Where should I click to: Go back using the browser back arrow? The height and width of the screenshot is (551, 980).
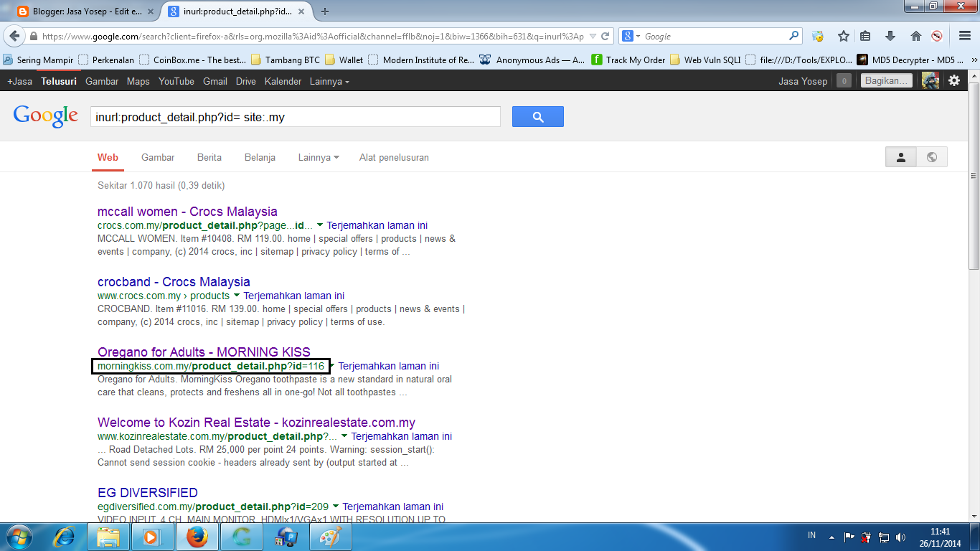click(x=14, y=36)
